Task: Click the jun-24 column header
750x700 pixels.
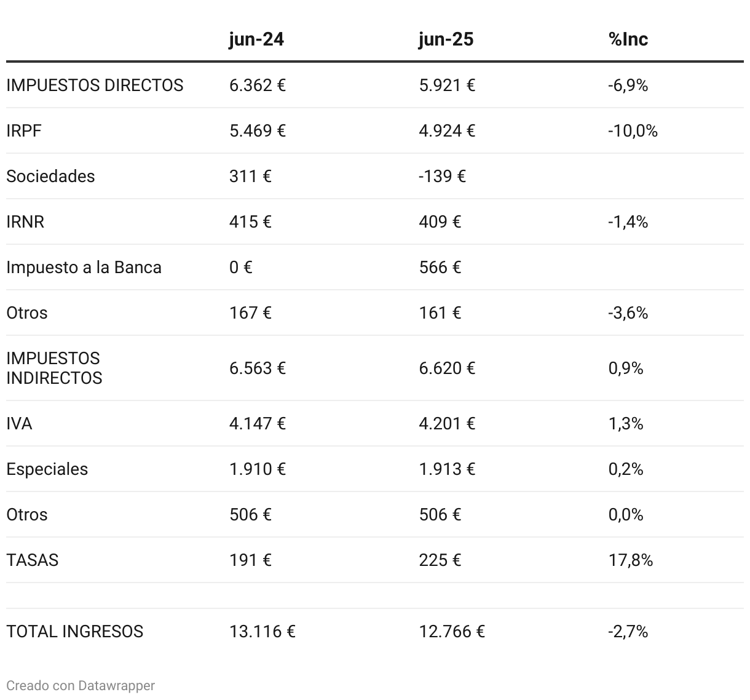Action: pos(256,39)
